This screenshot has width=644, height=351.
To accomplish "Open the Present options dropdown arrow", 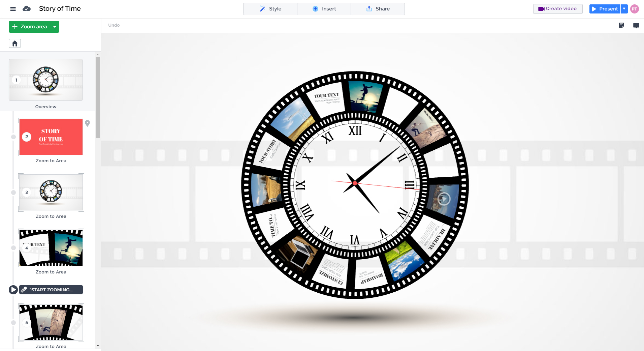I will (x=624, y=9).
